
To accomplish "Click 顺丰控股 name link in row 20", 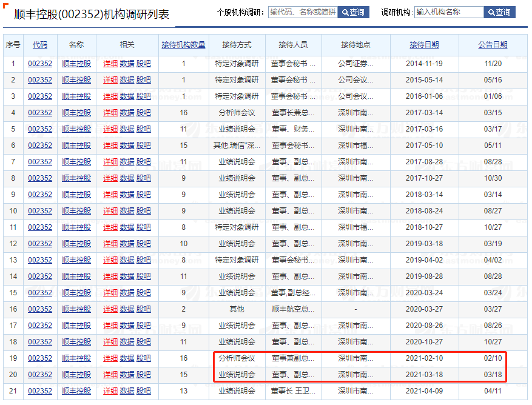I will (x=76, y=375).
